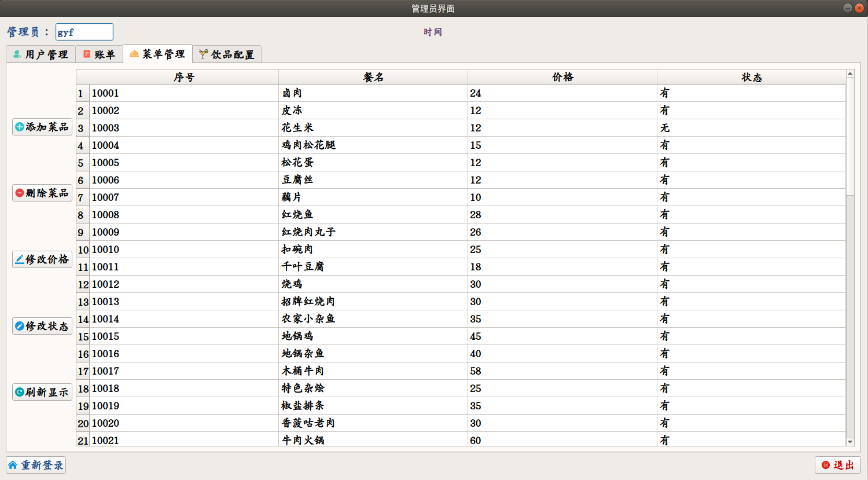Image resolution: width=868 pixels, height=480 pixels.
Task: Click the pencil icon on 修改价格
Action: coord(20,259)
